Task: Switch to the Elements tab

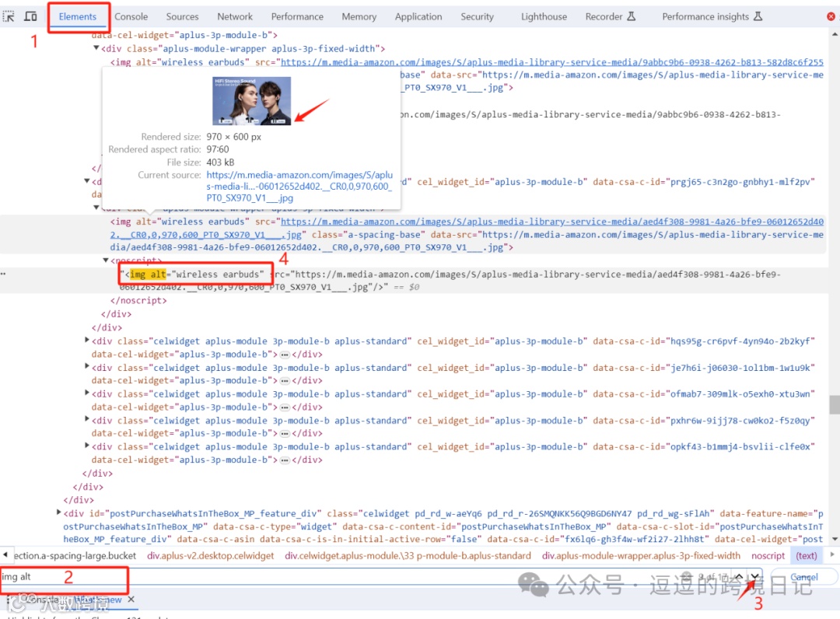Action: 78,16
